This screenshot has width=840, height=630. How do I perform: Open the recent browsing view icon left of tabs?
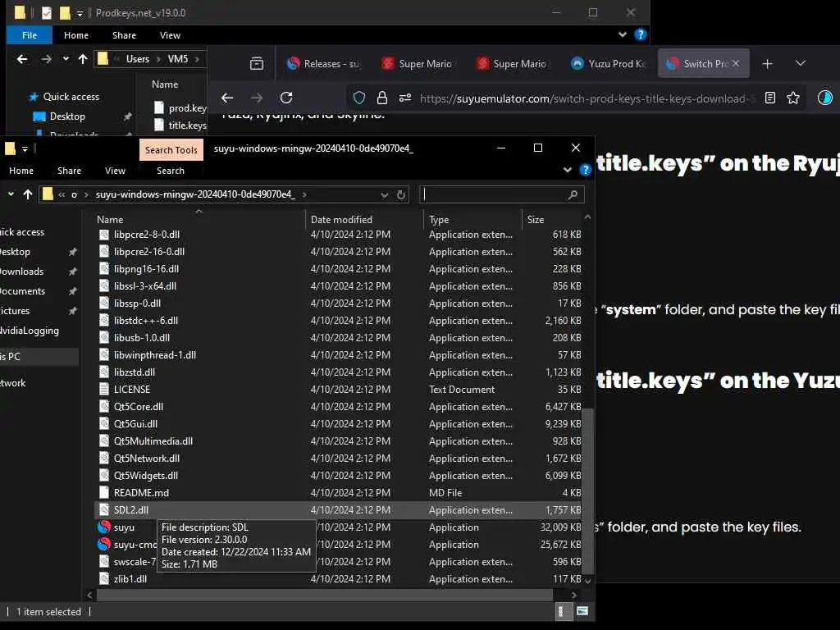(x=257, y=64)
